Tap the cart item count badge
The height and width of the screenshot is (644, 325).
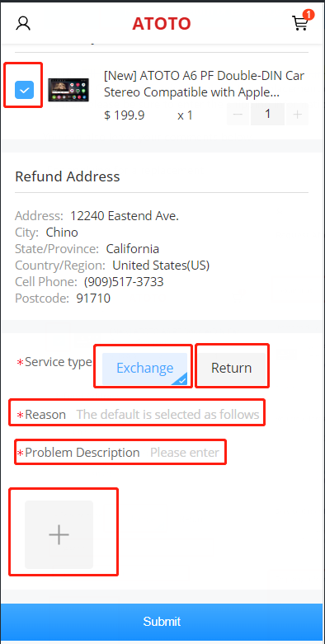[x=309, y=15]
